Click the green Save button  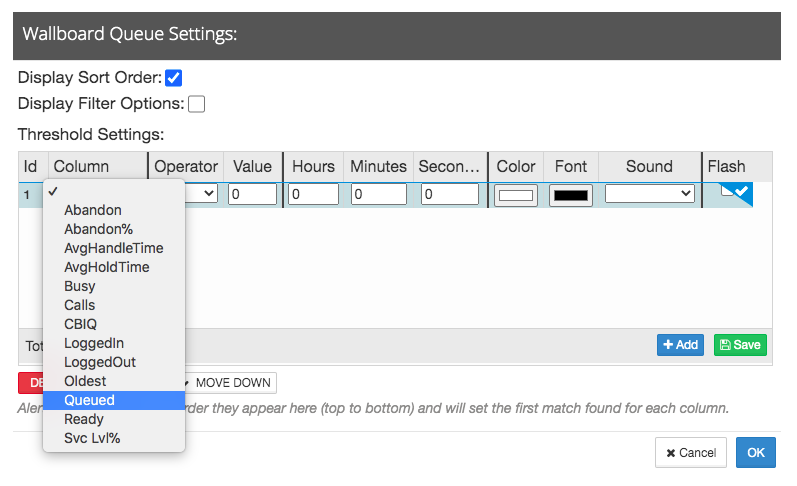[x=740, y=345]
